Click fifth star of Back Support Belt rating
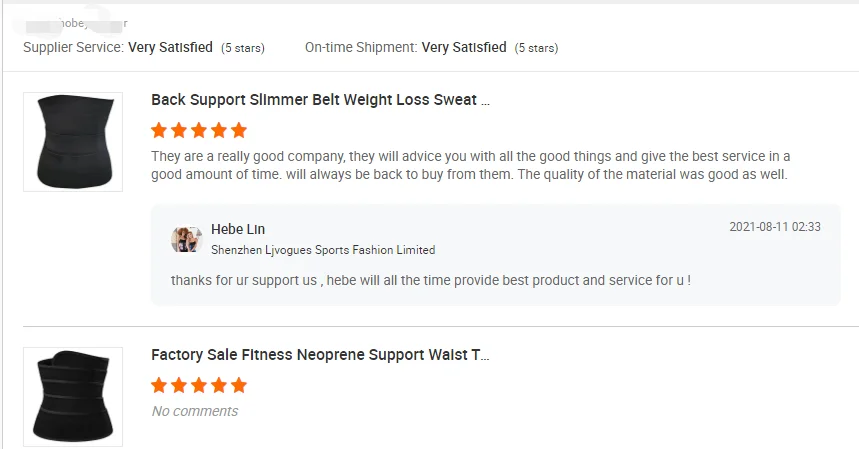859x449 pixels. coord(238,131)
